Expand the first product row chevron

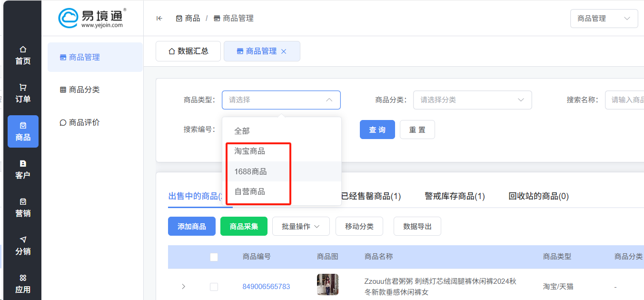click(x=184, y=287)
